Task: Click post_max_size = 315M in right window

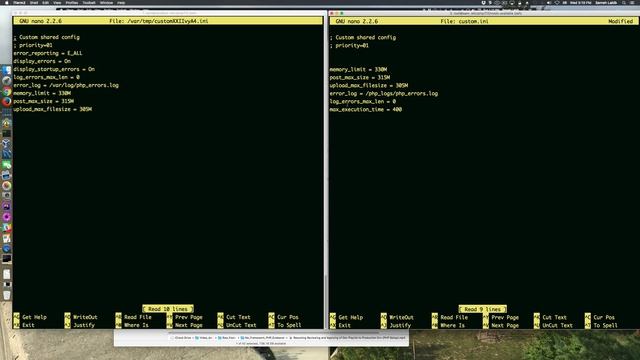Action: (360, 78)
